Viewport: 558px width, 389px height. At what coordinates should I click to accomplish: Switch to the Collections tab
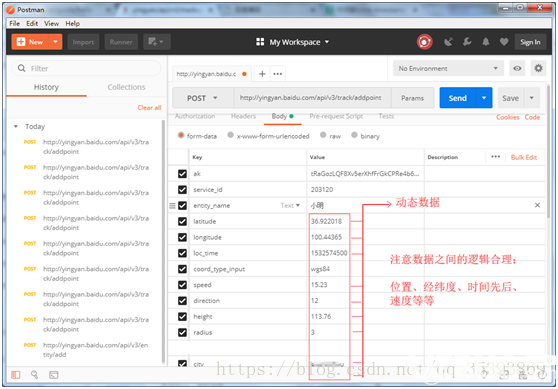[126, 87]
